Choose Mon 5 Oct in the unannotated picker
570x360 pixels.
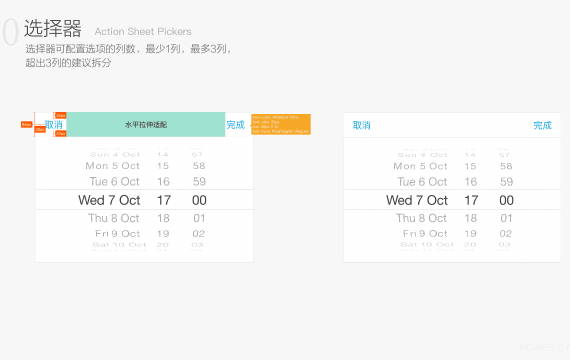(420, 166)
